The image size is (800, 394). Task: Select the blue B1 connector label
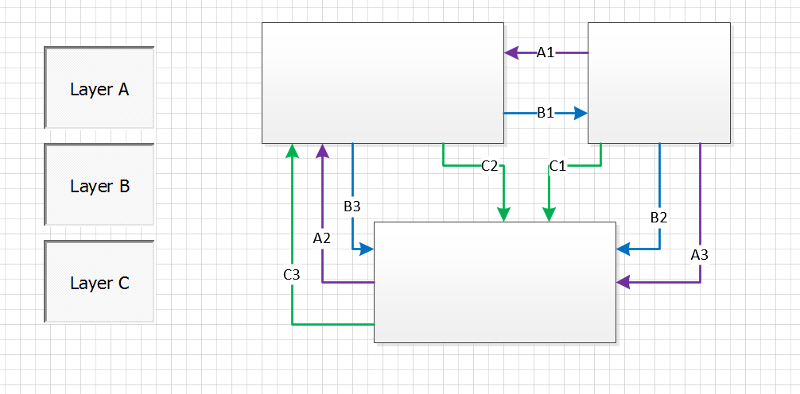(x=545, y=113)
